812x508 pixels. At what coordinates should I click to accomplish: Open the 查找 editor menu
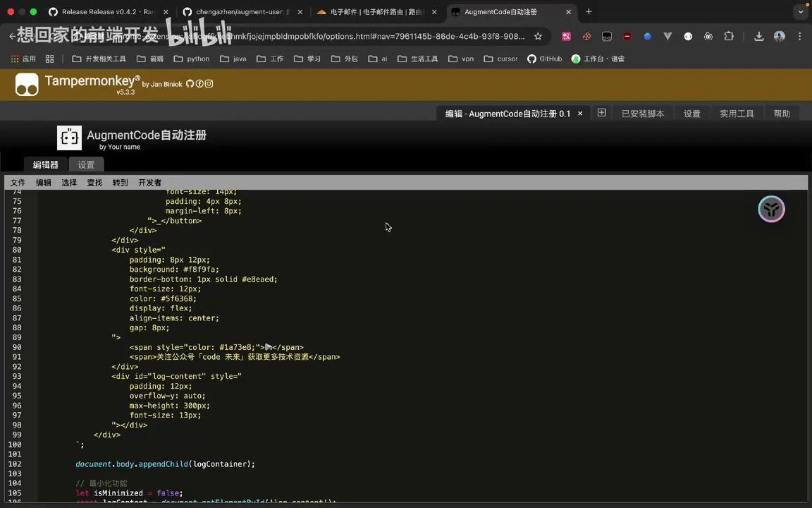coord(94,183)
